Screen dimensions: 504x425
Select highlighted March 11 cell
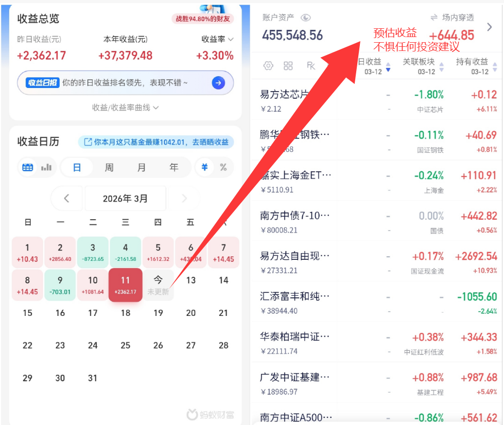point(126,285)
